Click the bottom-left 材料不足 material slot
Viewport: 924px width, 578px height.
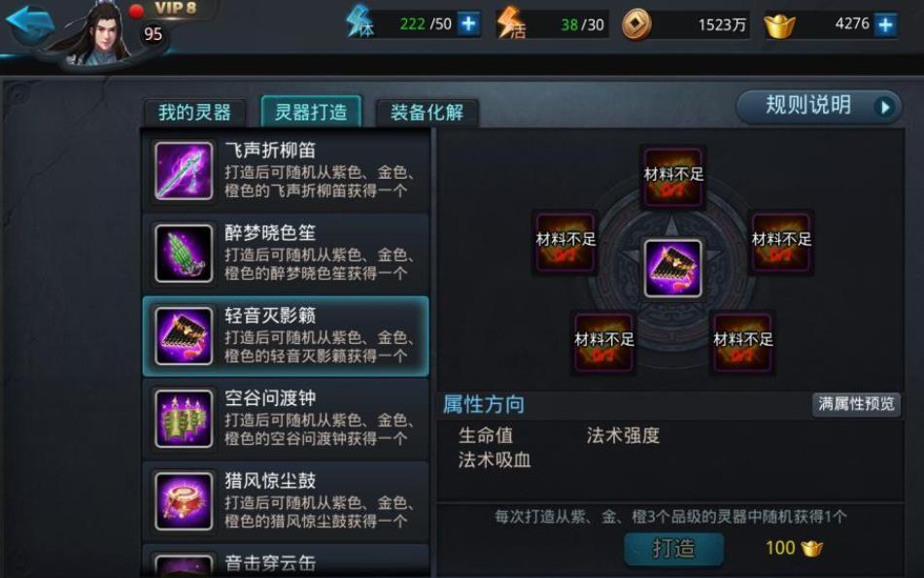click(x=604, y=343)
